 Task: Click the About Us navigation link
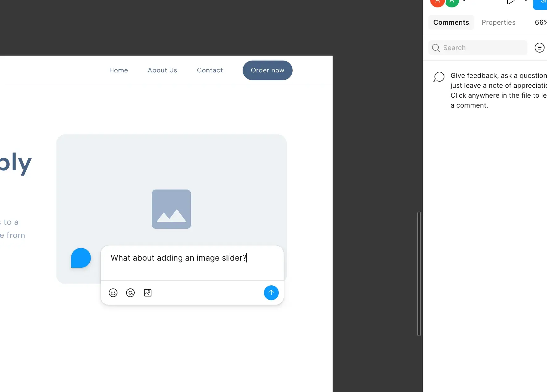pos(162,70)
